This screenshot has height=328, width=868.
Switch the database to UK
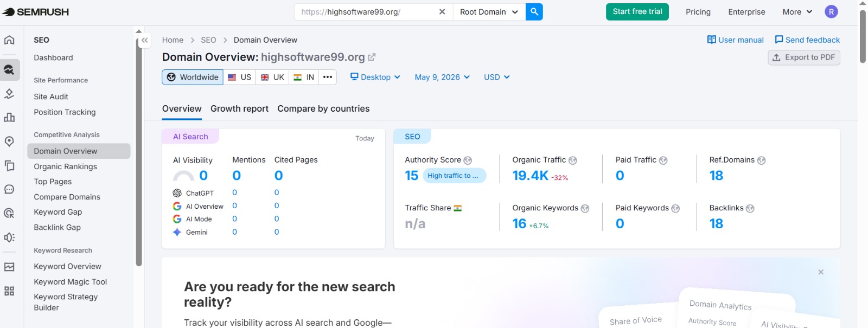pos(272,77)
